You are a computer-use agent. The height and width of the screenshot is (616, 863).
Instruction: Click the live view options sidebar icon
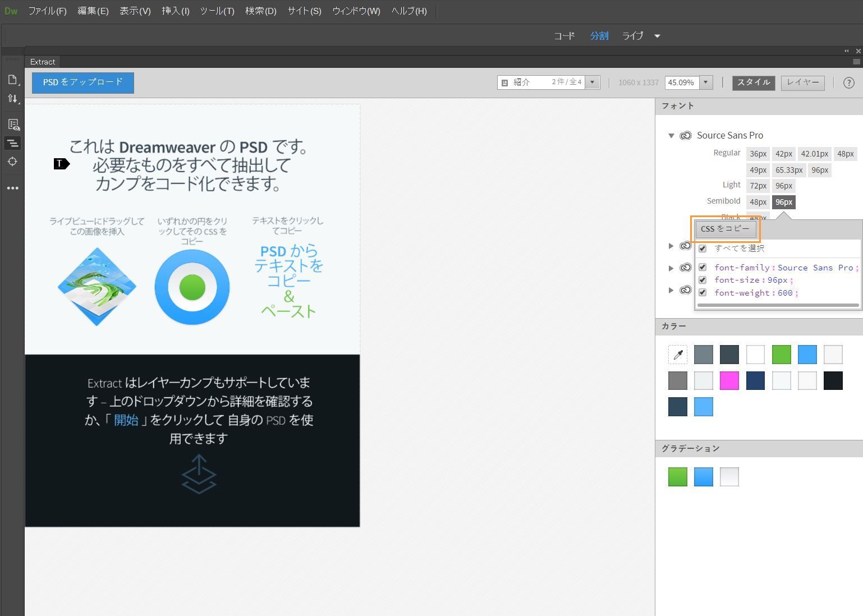13,124
